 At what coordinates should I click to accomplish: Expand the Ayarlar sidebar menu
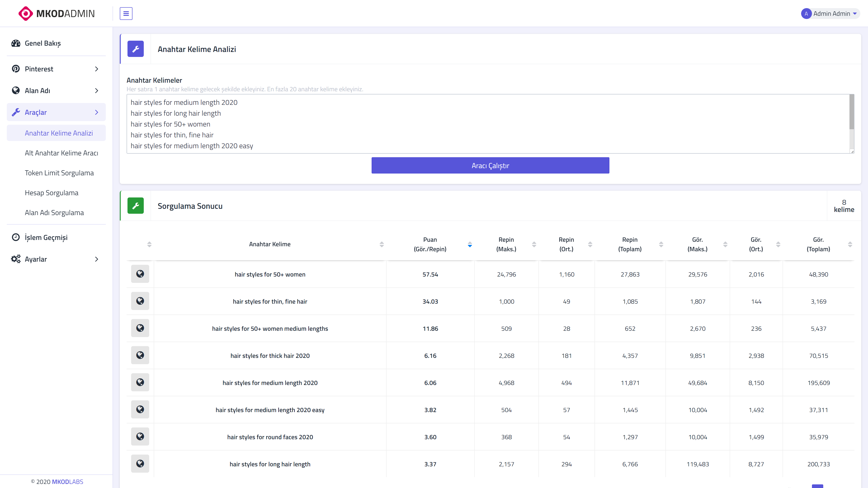pos(56,259)
